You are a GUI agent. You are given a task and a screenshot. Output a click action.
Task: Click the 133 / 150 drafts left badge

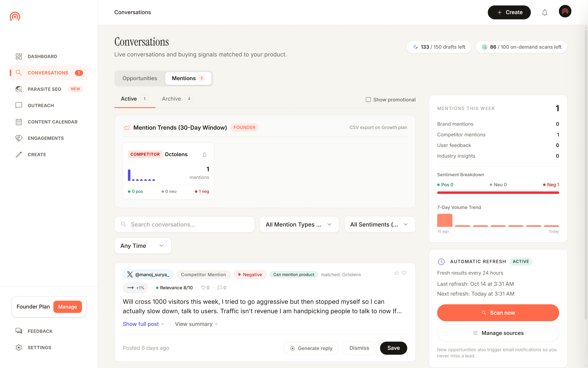tap(439, 47)
